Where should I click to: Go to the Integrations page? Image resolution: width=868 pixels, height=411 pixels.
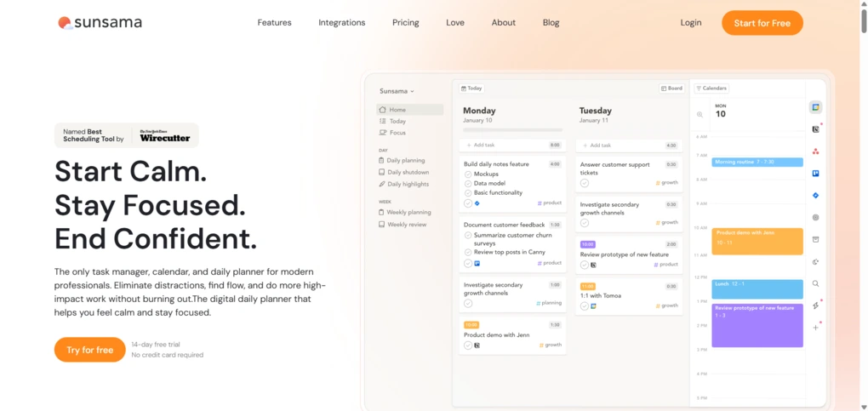[x=341, y=23]
